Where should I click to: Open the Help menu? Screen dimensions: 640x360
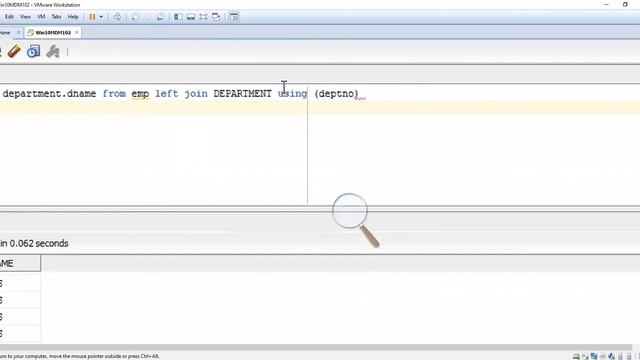pyautogui.click(x=73, y=17)
